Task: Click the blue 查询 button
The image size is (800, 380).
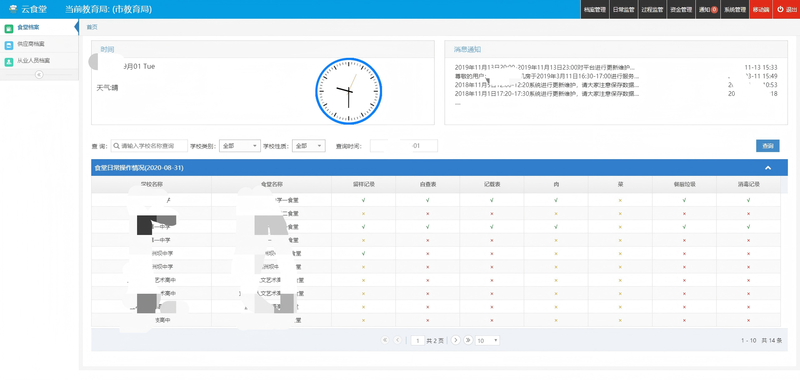Action: tap(767, 146)
